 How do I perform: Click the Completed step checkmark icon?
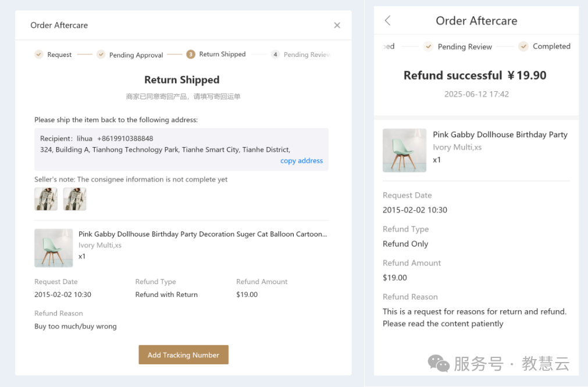(x=523, y=46)
